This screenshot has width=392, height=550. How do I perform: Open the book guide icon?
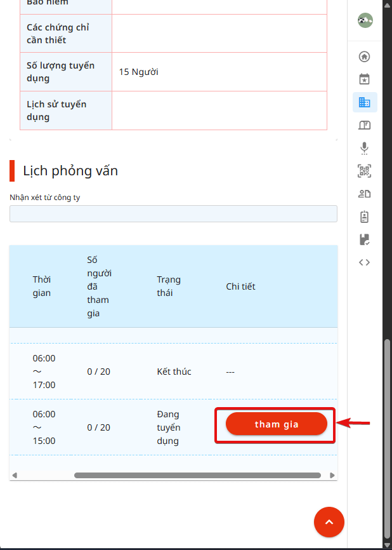pos(364,125)
